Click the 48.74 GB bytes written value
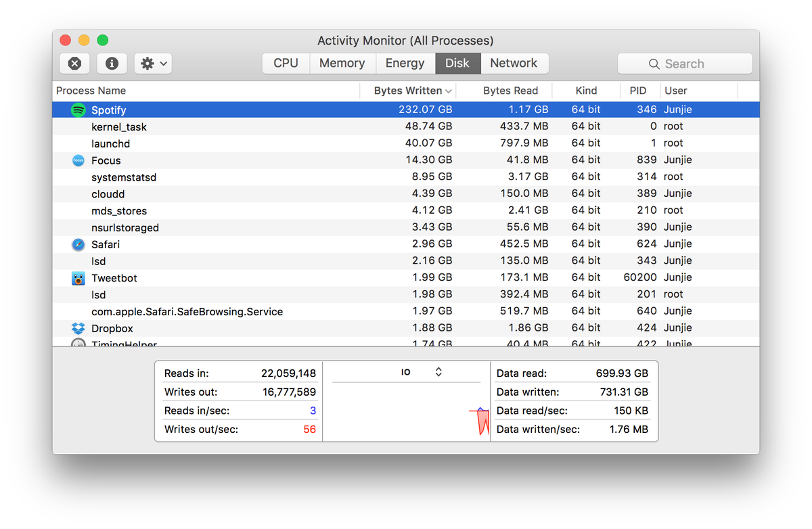The image size is (812, 529). pos(428,127)
